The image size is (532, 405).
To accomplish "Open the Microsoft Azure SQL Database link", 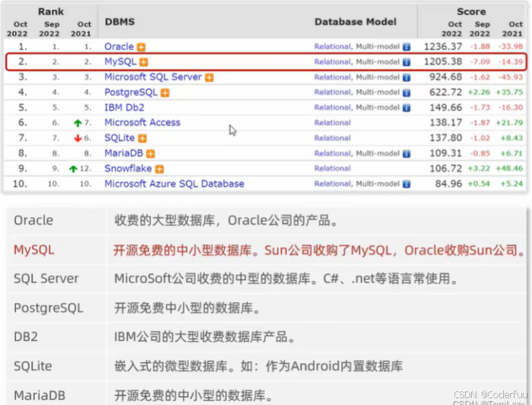I will tap(174, 183).
